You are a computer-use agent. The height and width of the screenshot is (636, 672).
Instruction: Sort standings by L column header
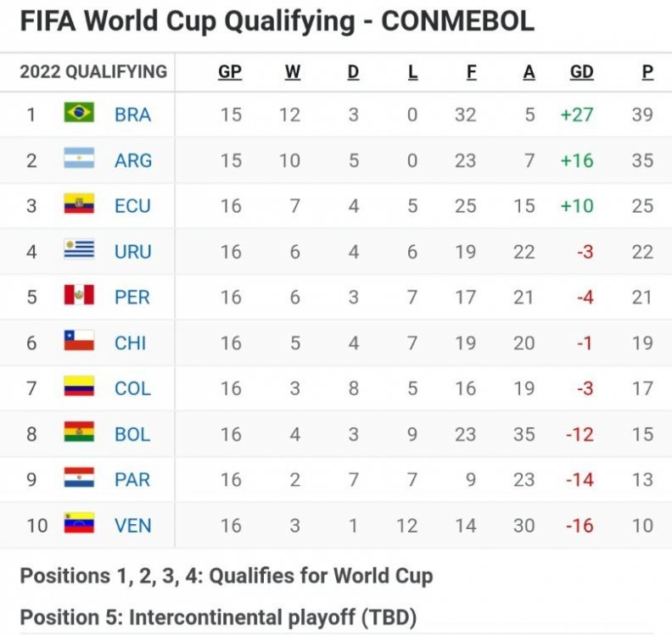pos(413,72)
